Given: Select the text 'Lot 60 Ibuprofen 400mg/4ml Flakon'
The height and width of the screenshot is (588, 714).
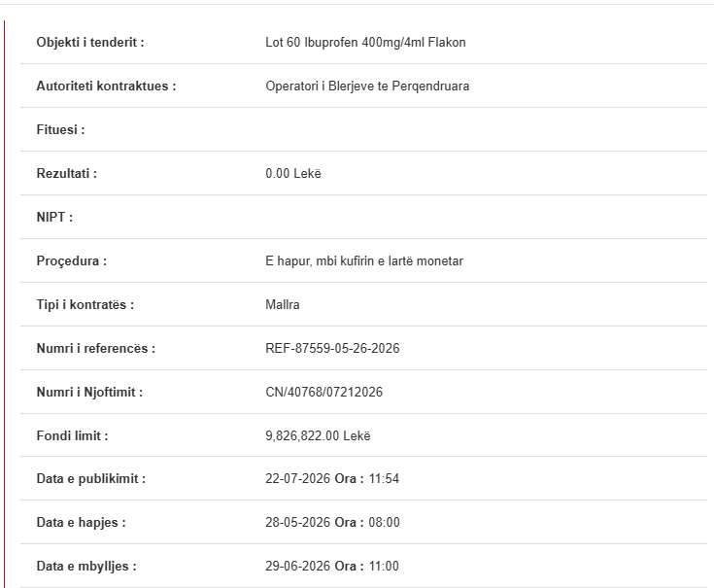Looking at the screenshot, I should pos(365,43).
